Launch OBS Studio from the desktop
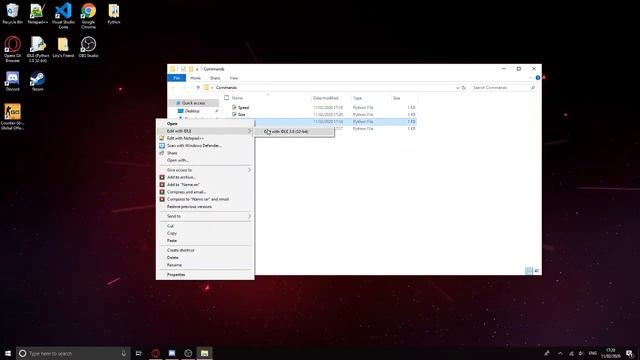This screenshot has width=640, height=360. tap(88, 47)
